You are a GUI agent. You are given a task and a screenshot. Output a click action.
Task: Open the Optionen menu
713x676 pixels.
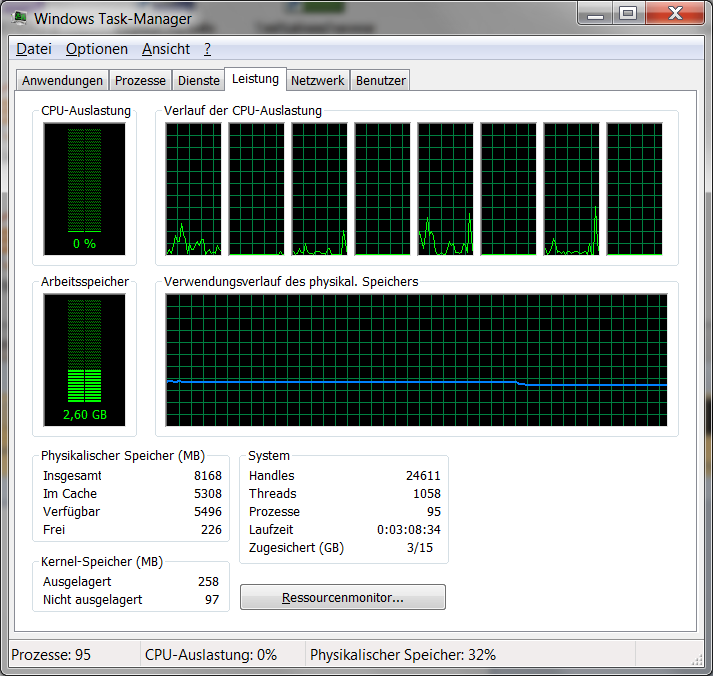(96, 49)
